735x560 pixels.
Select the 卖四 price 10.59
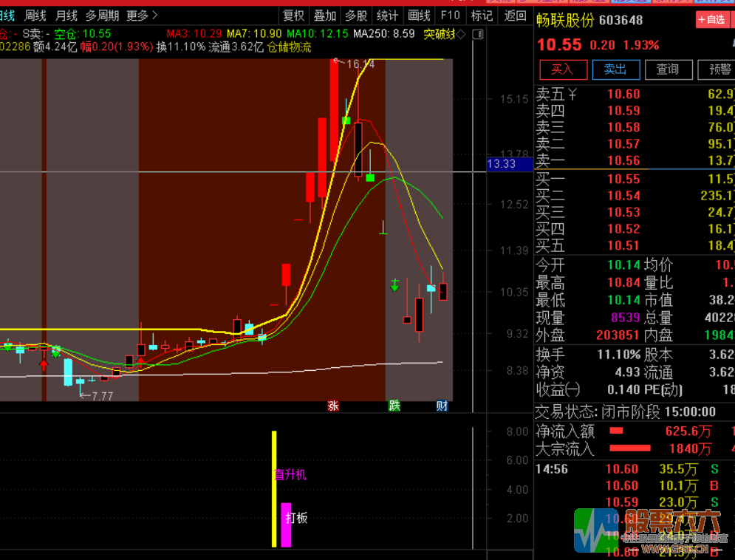pos(623,111)
